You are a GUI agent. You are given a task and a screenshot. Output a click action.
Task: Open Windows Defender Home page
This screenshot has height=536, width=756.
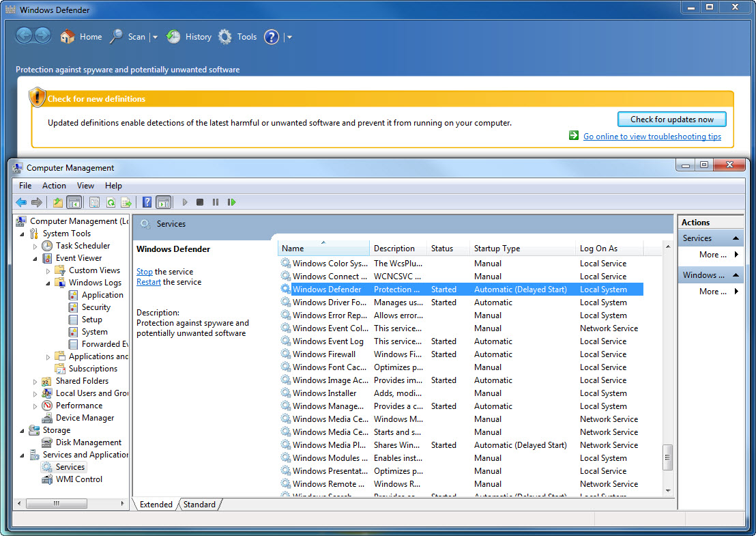tap(81, 37)
